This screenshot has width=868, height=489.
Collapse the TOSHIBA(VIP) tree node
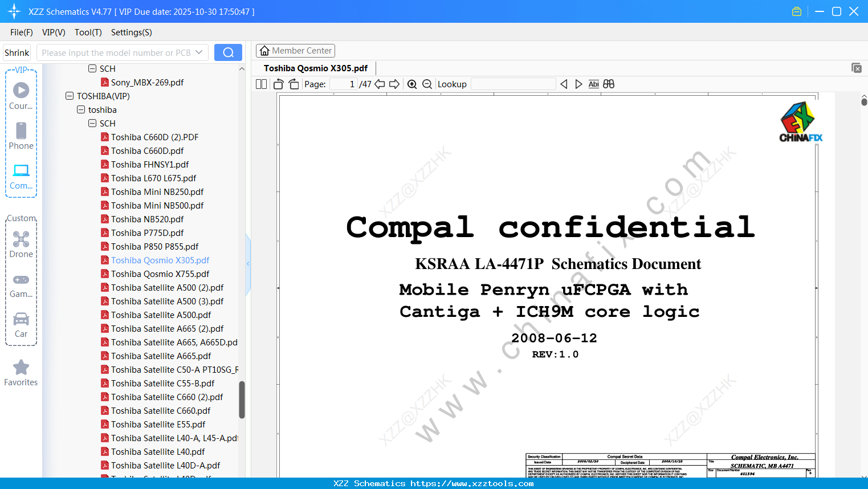pos(70,96)
